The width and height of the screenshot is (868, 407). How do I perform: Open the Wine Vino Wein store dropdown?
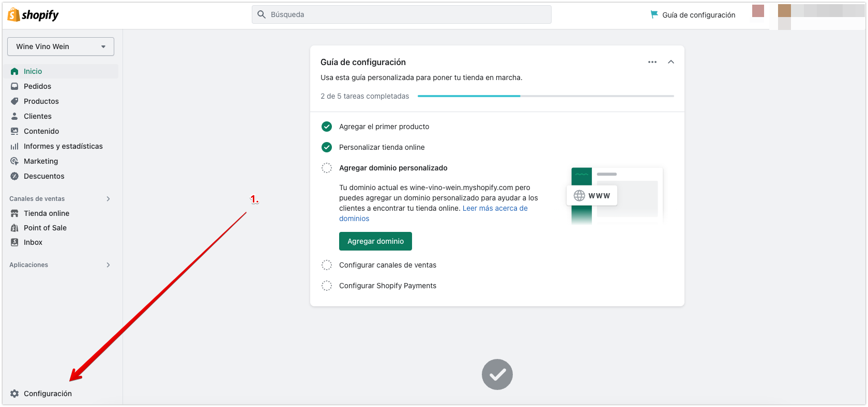pos(60,46)
